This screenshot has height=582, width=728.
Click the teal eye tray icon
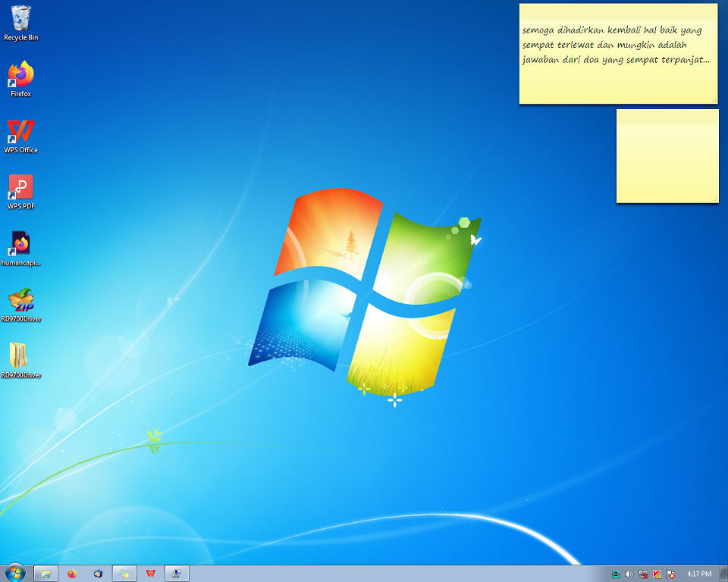[616, 574]
